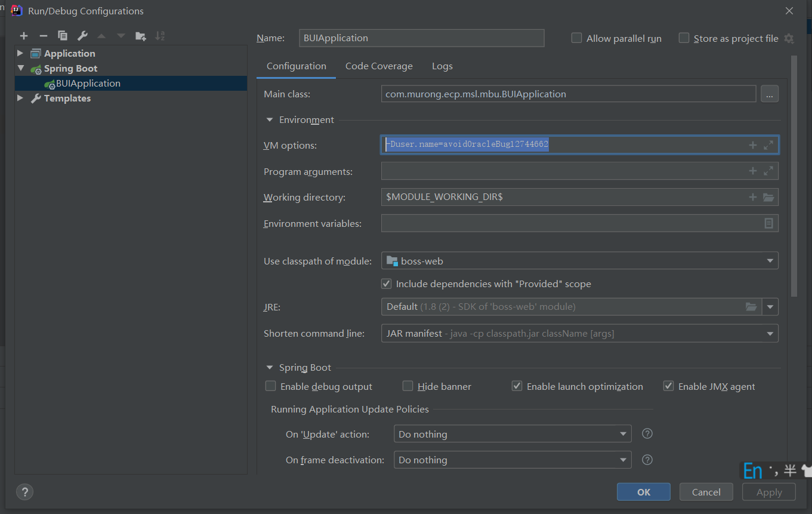Switch to the Logs tab
The width and height of the screenshot is (812, 514).
pyautogui.click(x=442, y=66)
